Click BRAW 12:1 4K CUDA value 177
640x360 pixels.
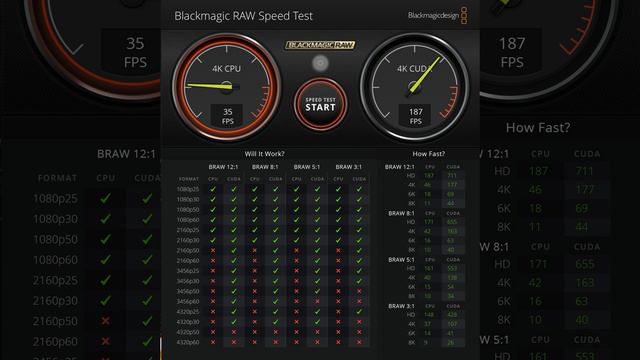pos(452,185)
